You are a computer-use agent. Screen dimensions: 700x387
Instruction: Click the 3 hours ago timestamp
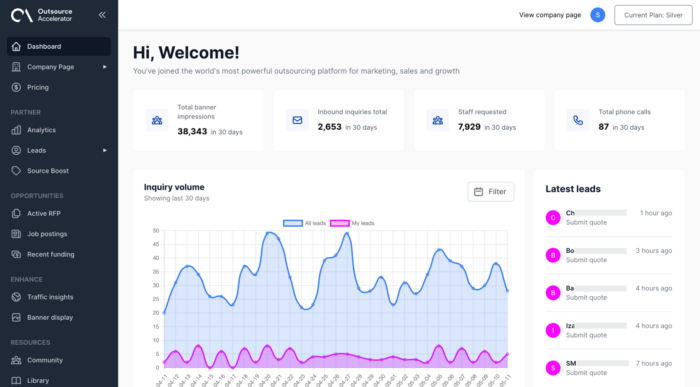pos(654,250)
